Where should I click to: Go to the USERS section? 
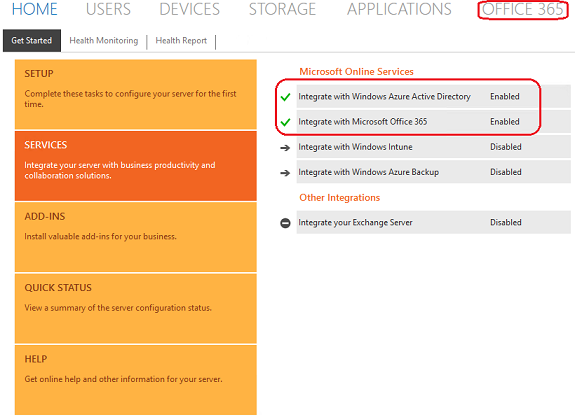[x=108, y=9]
